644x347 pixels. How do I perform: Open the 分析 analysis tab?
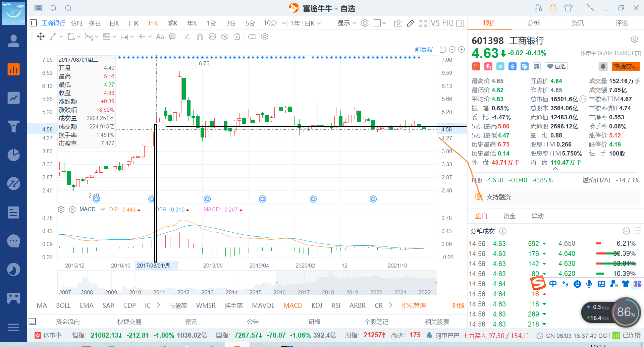[533, 23]
